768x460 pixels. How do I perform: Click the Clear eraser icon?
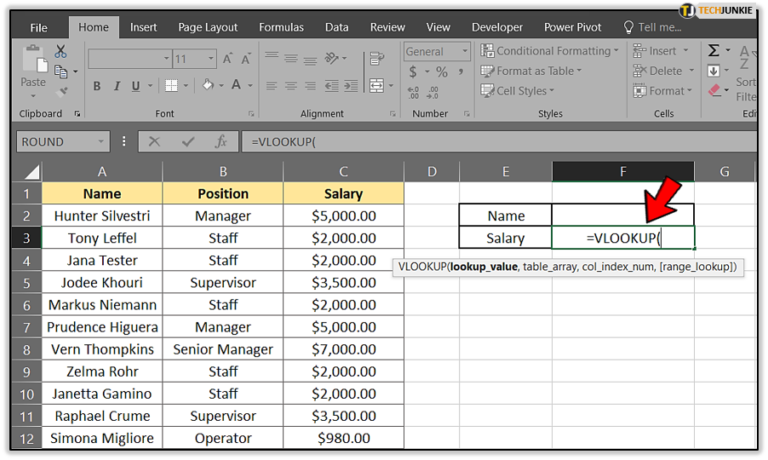click(714, 91)
